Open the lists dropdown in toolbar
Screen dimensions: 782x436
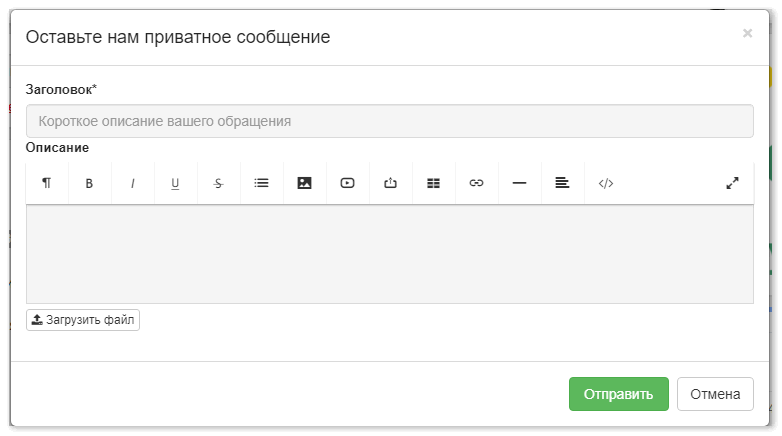[x=261, y=183]
